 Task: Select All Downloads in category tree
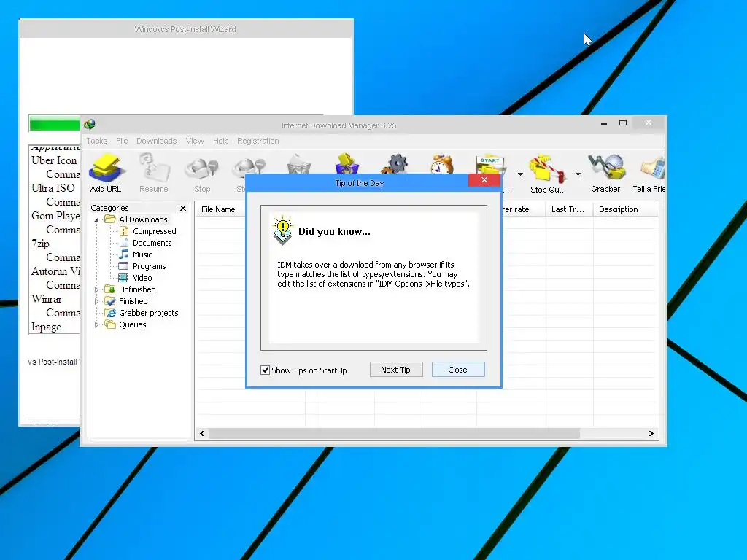tap(143, 219)
